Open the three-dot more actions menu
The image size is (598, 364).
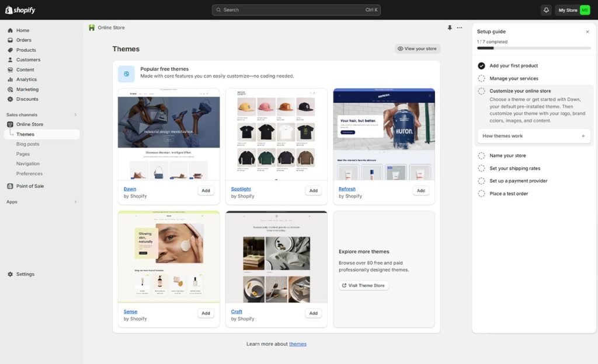[x=460, y=27]
